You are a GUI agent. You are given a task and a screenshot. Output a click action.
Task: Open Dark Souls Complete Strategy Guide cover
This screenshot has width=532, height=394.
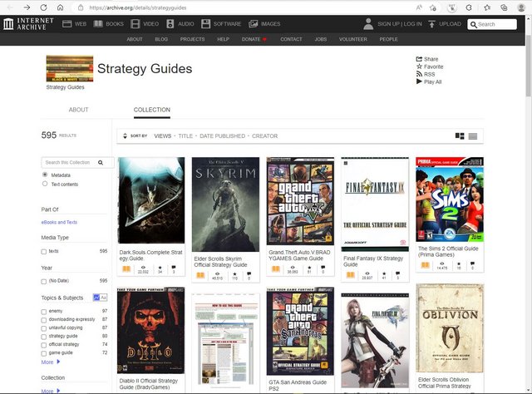coord(151,200)
